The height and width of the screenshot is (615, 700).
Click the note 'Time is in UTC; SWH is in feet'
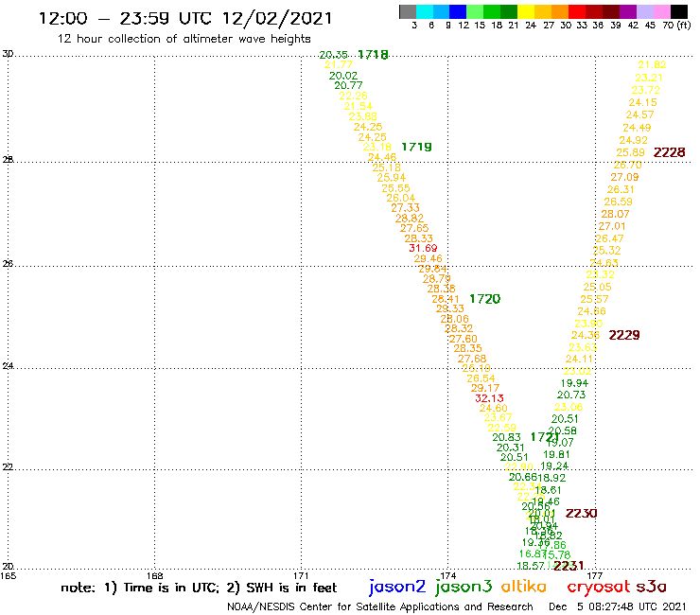(199, 588)
